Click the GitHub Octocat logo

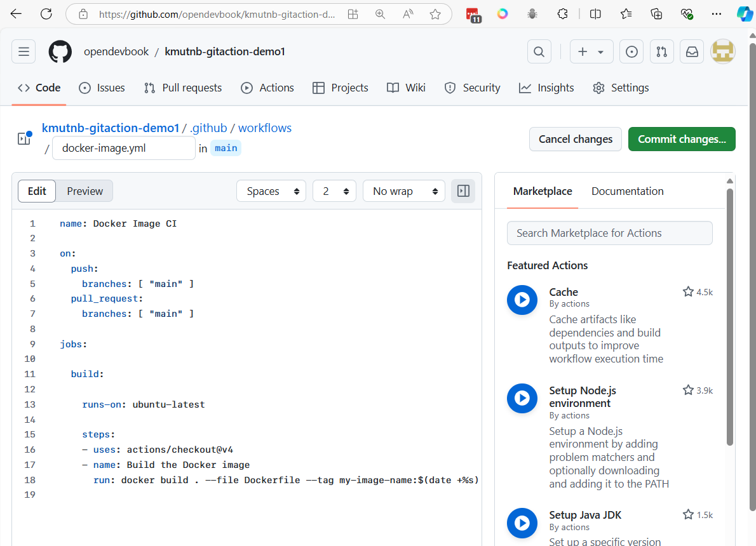[60, 51]
